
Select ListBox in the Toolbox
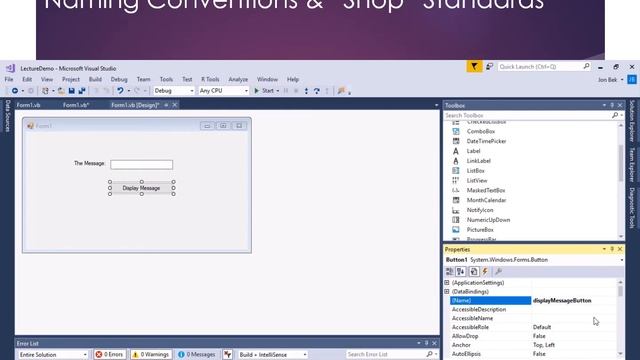tap(476, 171)
